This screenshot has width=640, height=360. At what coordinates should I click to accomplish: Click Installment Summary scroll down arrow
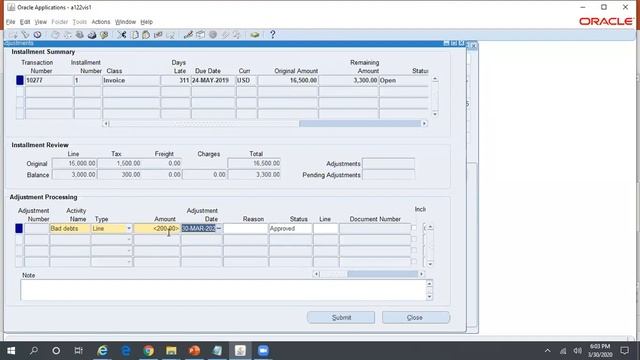[435, 114]
